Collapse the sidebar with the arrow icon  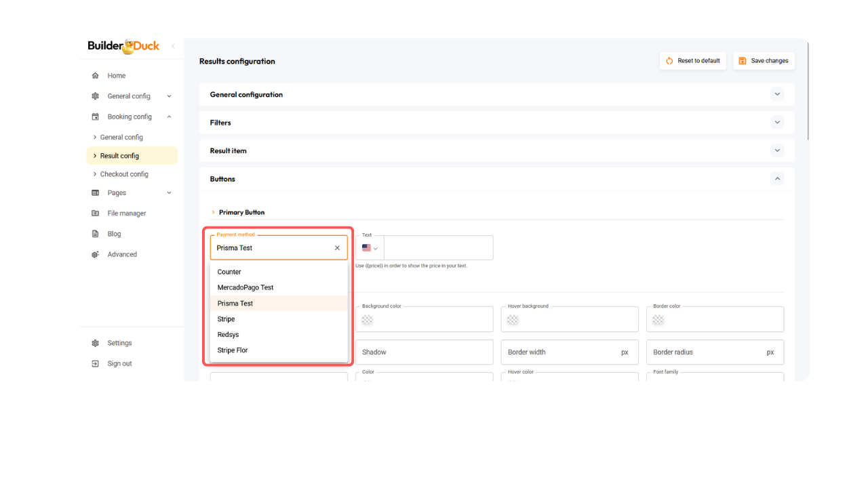[173, 46]
